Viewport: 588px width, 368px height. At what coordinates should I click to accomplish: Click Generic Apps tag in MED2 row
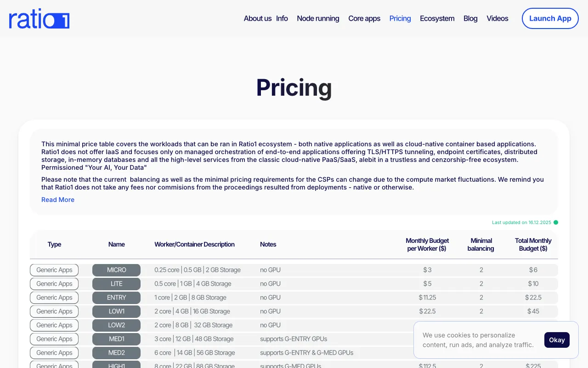pyautogui.click(x=54, y=353)
